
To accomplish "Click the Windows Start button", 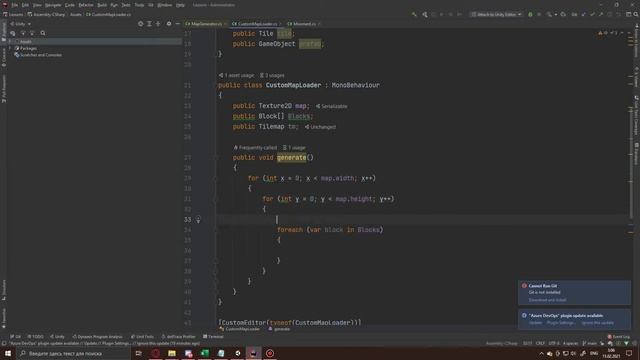I will click(8, 353).
